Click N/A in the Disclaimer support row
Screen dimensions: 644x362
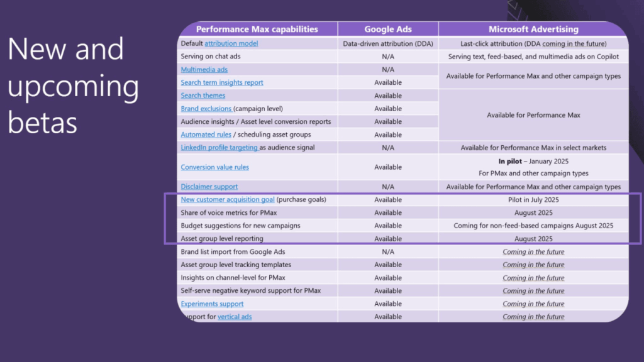click(x=388, y=187)
